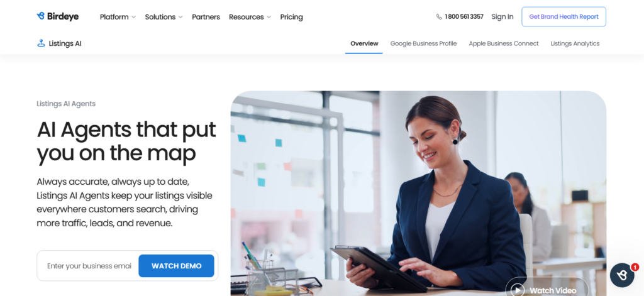
Task: Select the Overview tab
Action: coord(364,43)
